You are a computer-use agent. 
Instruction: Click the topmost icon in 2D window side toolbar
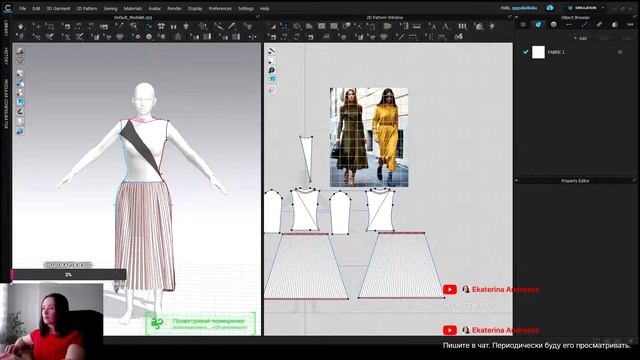pyautogui.click(x=271, y=51)
